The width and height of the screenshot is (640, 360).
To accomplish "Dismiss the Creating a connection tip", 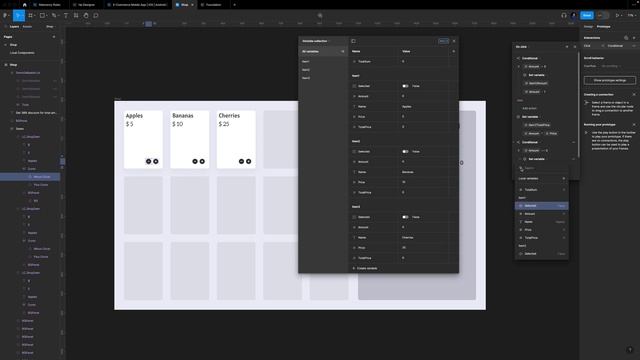I will pyautogui.click(x=634, y=95).
